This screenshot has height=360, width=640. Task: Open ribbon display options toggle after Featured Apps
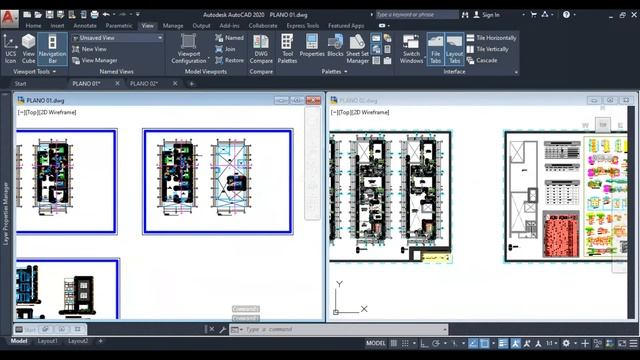382,26
